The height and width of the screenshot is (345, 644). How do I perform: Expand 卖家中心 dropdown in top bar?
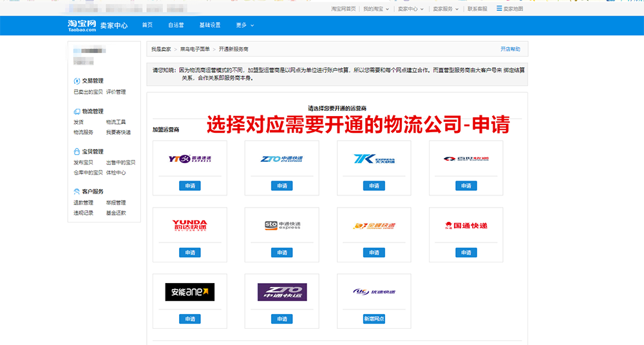(411, 8)
